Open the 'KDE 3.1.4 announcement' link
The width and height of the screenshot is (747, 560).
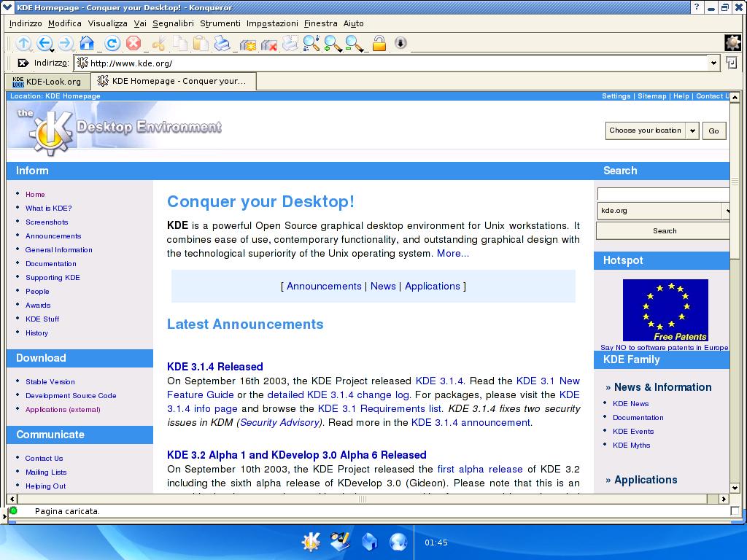[x=471, y=422]
